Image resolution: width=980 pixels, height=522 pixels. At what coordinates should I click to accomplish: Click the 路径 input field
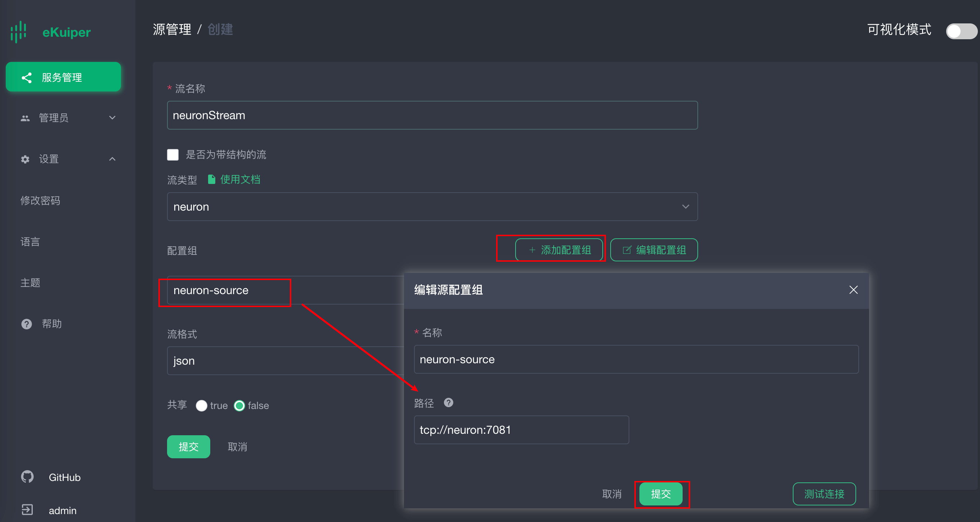521,430
